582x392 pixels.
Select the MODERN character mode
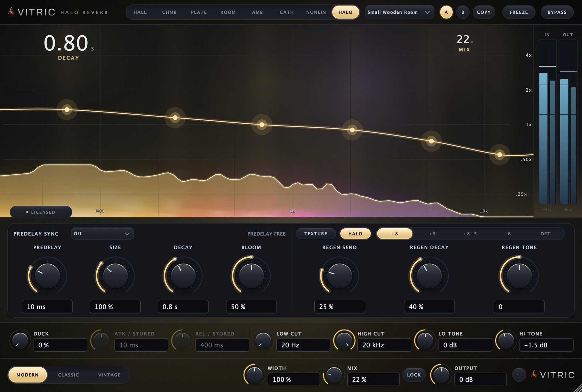tap(28, 375)
